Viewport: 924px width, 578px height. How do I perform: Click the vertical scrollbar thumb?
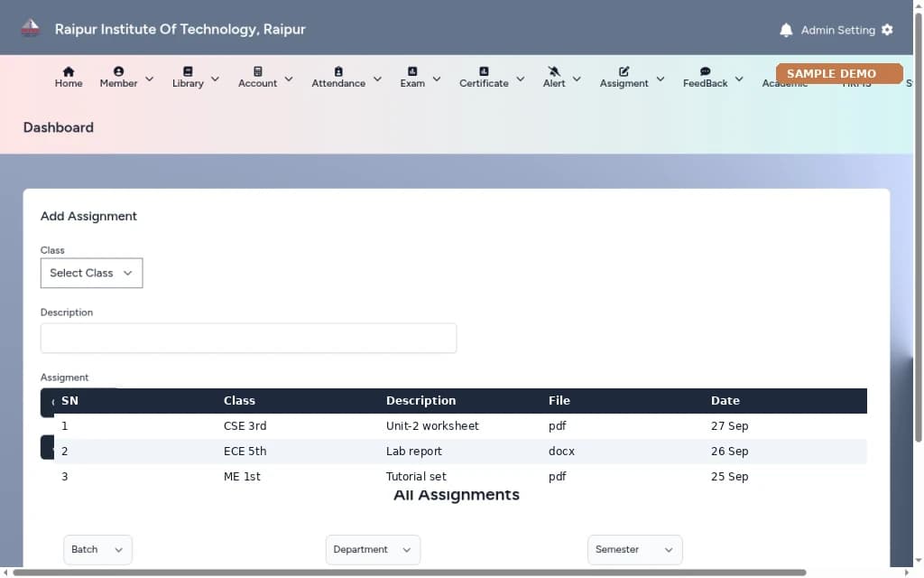point(918,227)
